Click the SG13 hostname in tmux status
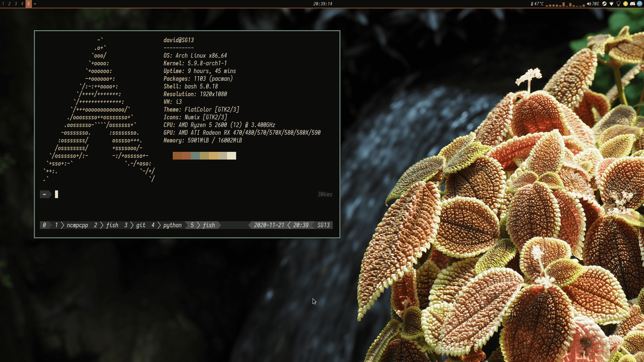This screenshot has height=362, width=644. pyautogui.click(x=324, y=225)
